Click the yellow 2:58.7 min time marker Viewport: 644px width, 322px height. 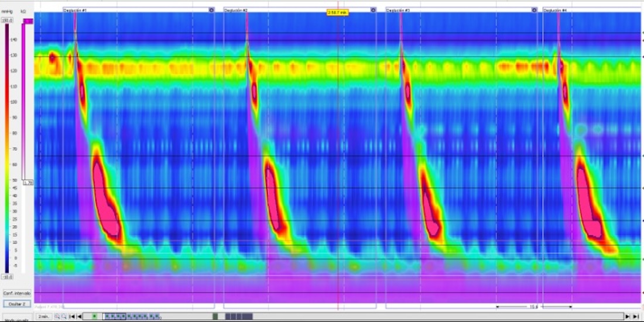point(338,13)
